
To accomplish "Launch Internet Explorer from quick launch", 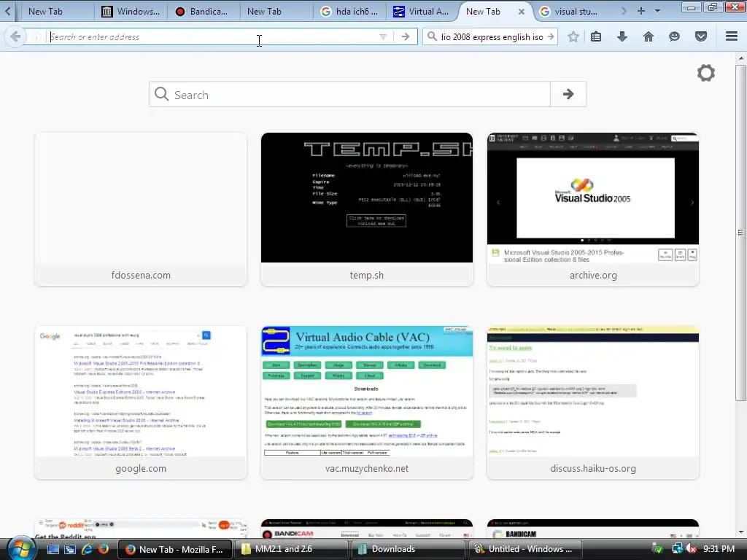I will coord(87,549).
